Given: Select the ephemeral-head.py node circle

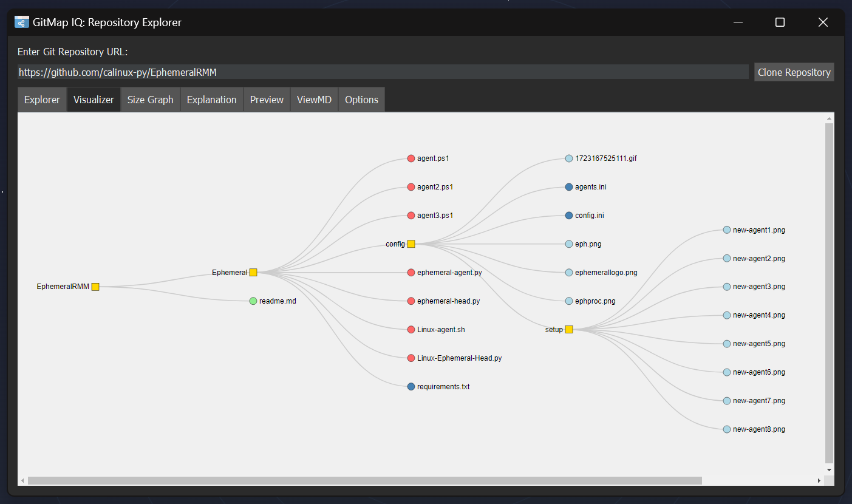Looking at the screenshot, I should [411, 301].
